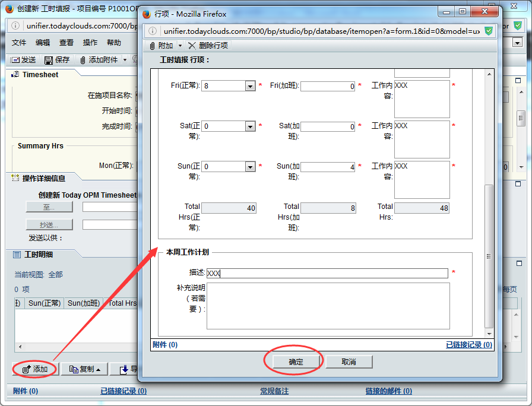532x406 pixels.
Task: Click the 描述 description input field
Action: click(x=327, y=273)
